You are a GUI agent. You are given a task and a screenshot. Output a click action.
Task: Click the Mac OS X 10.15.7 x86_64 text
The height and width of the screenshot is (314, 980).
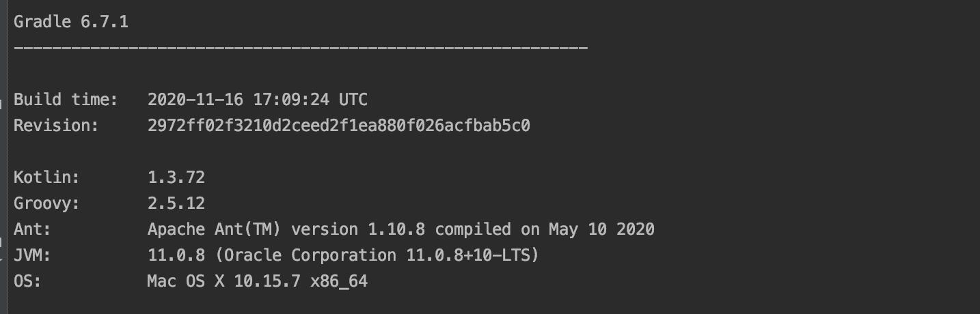258,281
